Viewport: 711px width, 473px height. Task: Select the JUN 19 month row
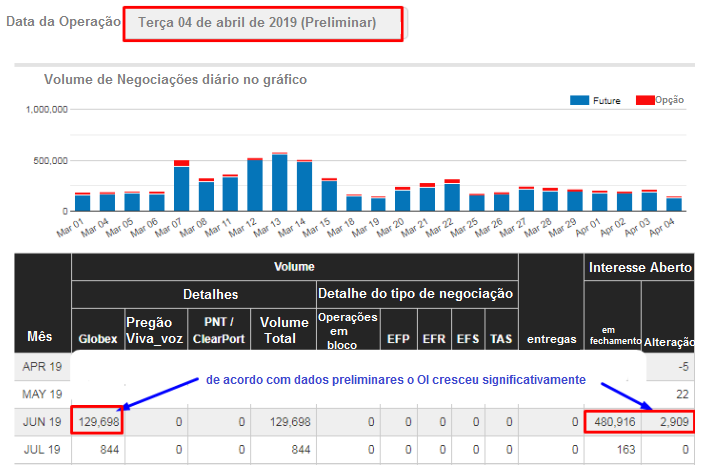pos(42,423)
